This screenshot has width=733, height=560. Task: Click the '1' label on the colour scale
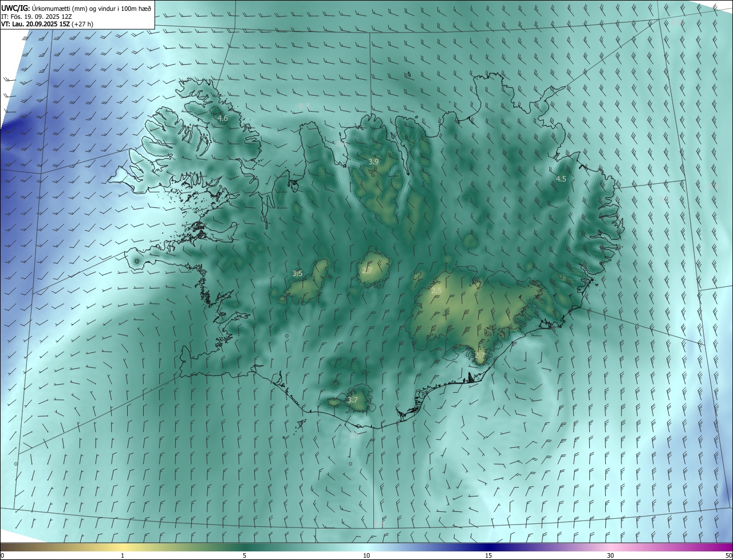(x=123, y=555)
